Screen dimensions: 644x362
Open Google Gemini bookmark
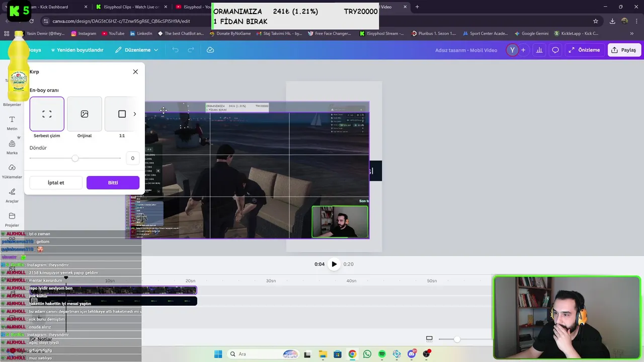tap(531, 34)
